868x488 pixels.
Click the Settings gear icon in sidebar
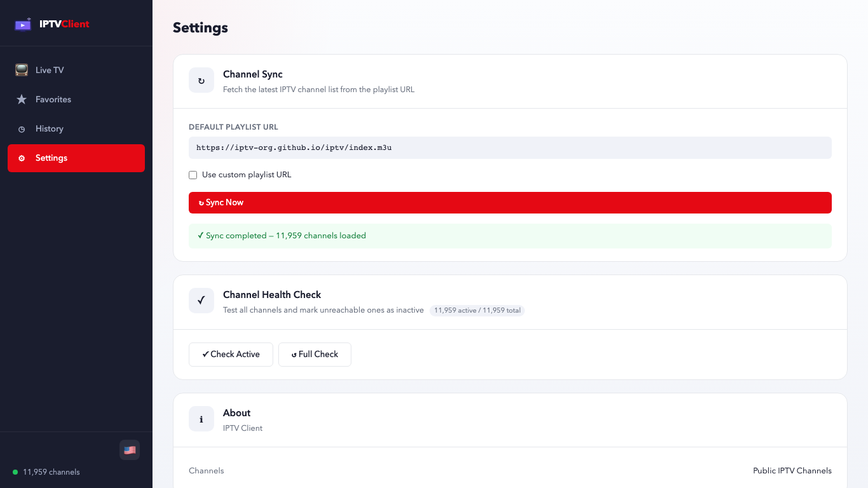[22, 158]
